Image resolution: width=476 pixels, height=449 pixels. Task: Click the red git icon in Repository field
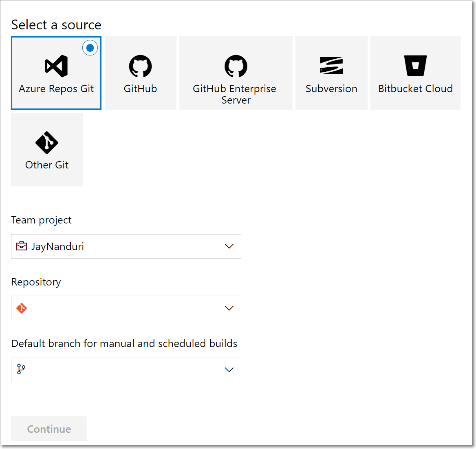pyautogui.click(x=22, y=308)
